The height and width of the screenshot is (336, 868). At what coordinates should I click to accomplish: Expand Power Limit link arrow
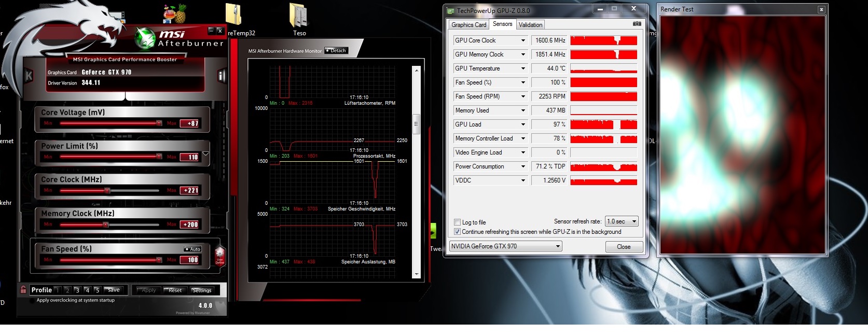coord(206,153)
